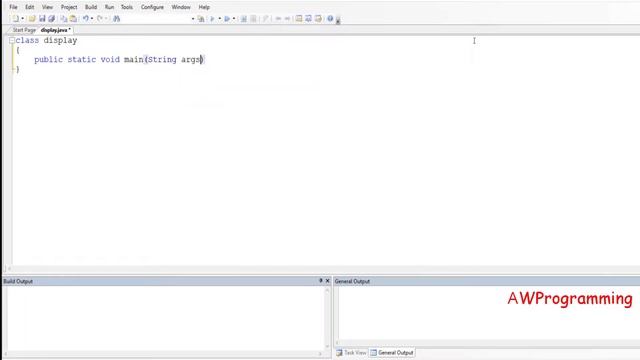Screen dimensions: 640x360
Task: Open the Build menu
Action: coord(91,7)
